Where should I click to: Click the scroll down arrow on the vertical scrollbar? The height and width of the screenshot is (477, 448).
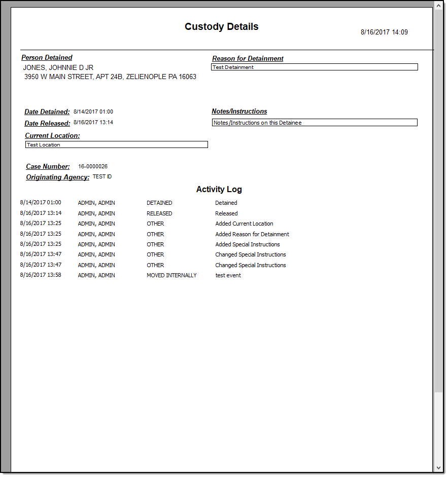(439, 468)
